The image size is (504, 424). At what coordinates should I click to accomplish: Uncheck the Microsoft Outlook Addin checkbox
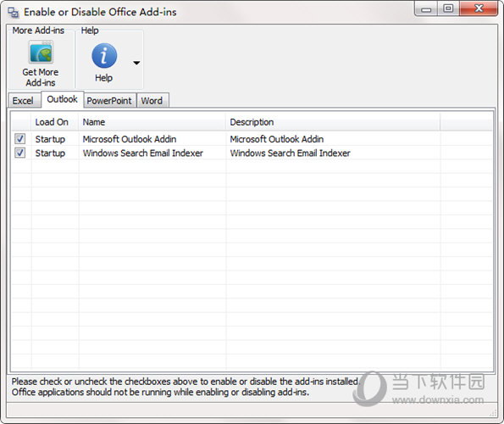20,139
